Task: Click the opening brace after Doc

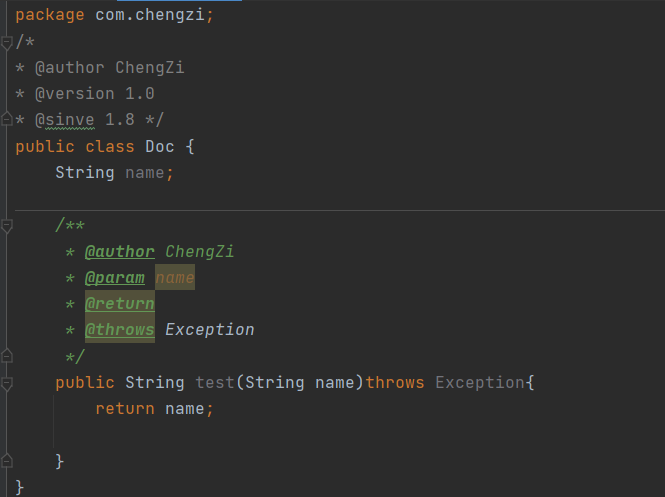Action: (190, 146)
